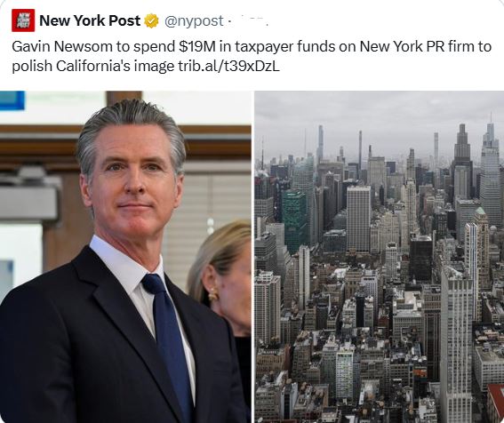This screenshot has height=423, width=504.
Task: Visit the @nypost handle profile
Action: pos(194,21)
